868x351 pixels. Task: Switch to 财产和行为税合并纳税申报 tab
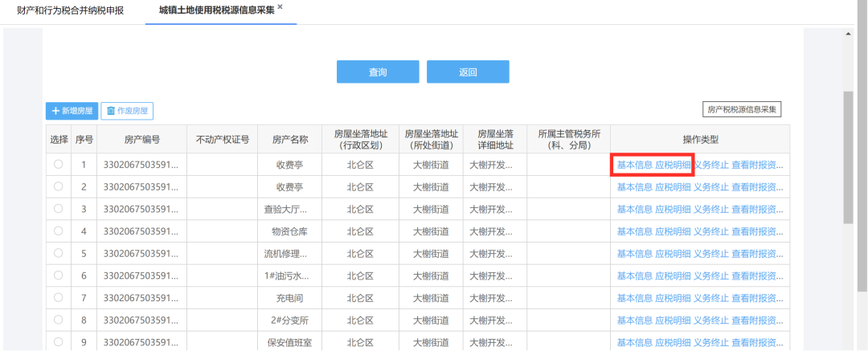tap(70, 10)
